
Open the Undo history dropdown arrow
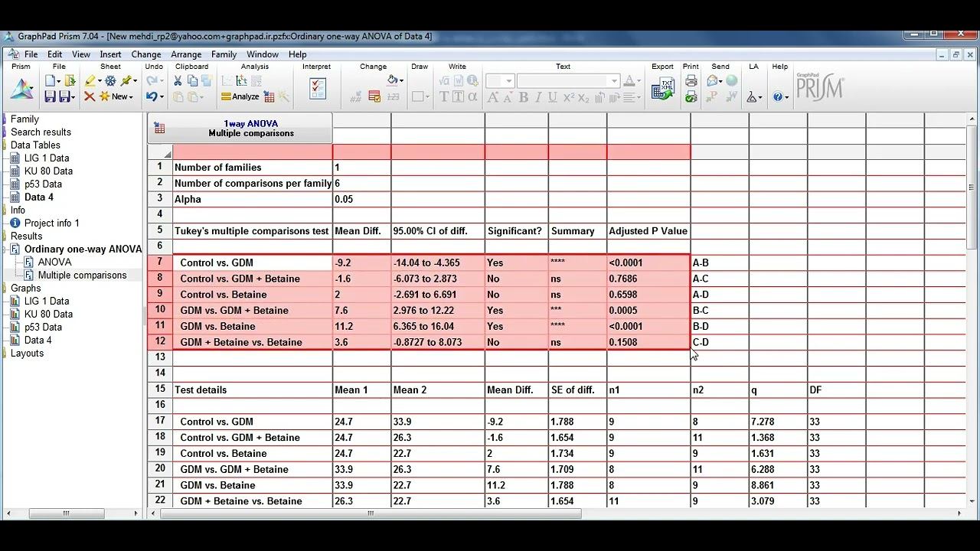point(162,97)
